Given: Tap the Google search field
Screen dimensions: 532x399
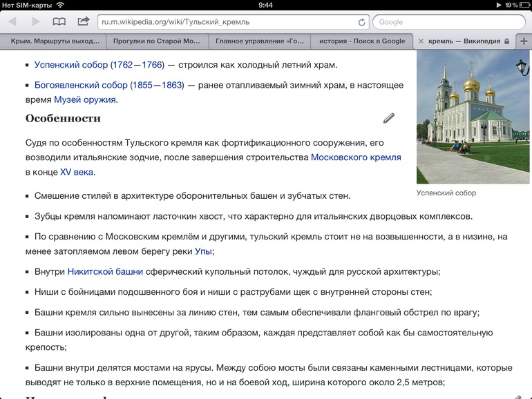Looking at the screenshot, I should (x=449, y=22).
